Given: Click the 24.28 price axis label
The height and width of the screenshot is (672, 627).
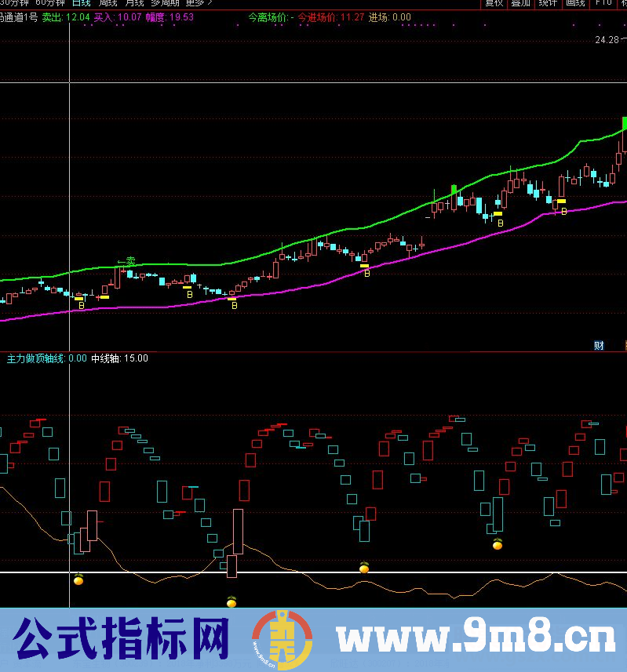Looking at the screenshot, I should point(607,40).
